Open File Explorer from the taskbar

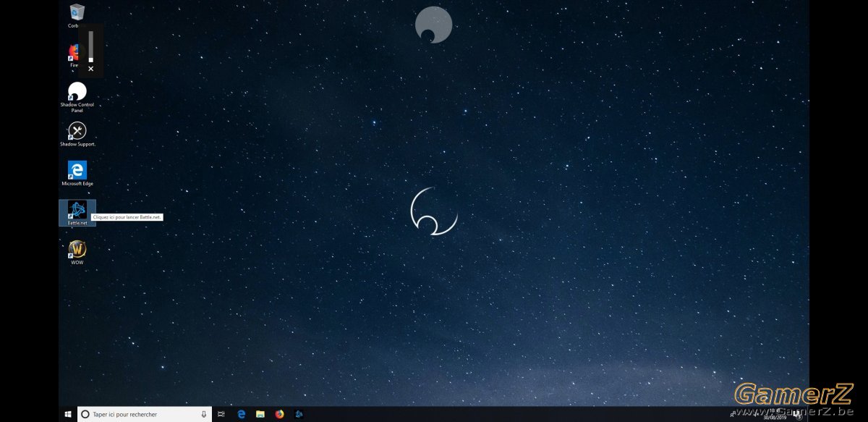click(x=260, y=414)
